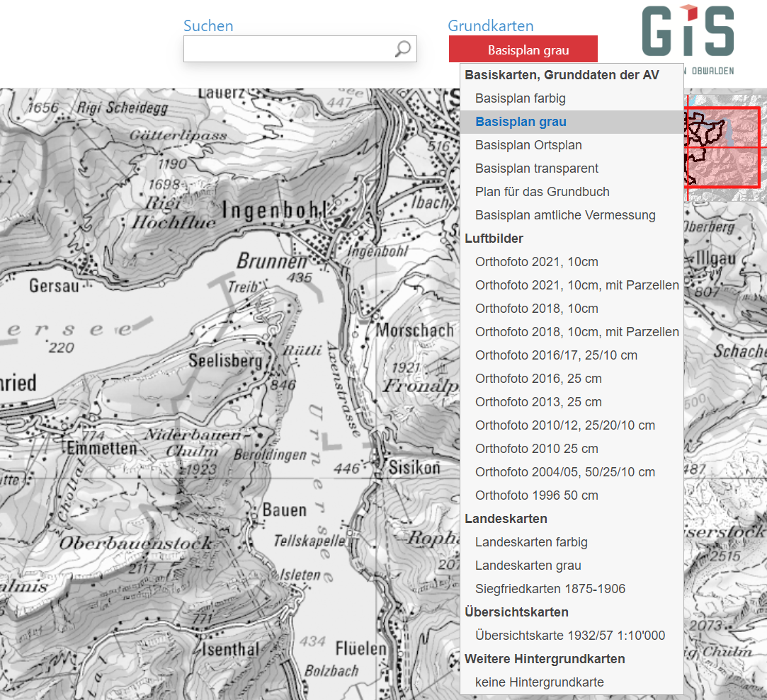Screen dimensions: 767x700
Task: Click the Suchen search input field
Action: click(x=290, y=49)
